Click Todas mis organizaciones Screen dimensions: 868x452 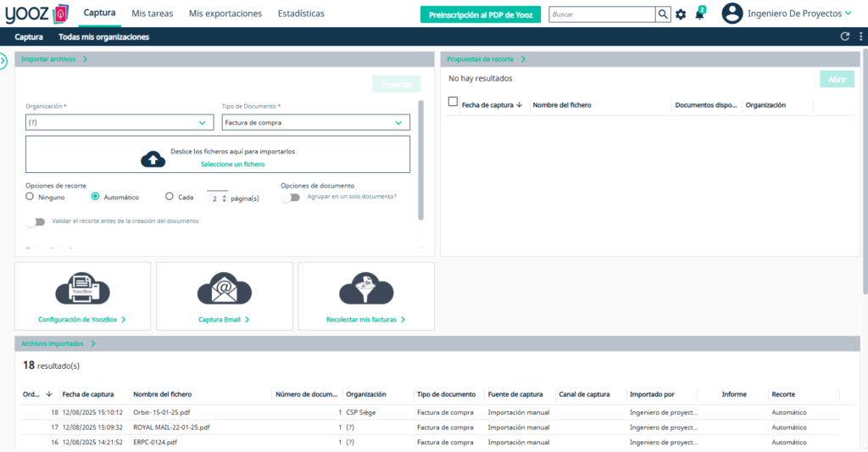coord(104,37)
